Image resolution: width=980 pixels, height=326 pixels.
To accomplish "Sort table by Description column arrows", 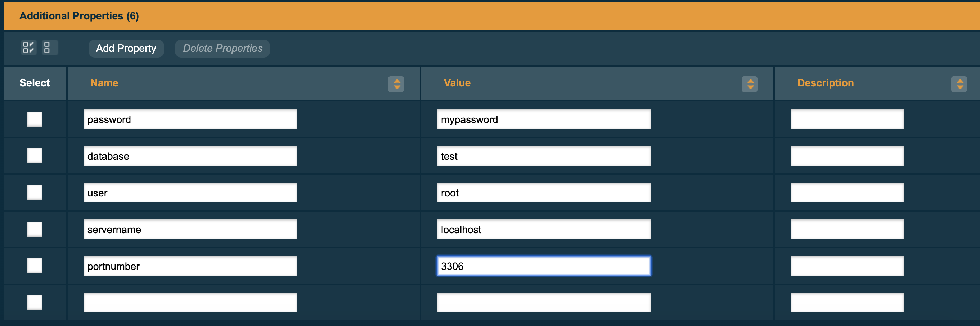I will [x=959, y=84].
